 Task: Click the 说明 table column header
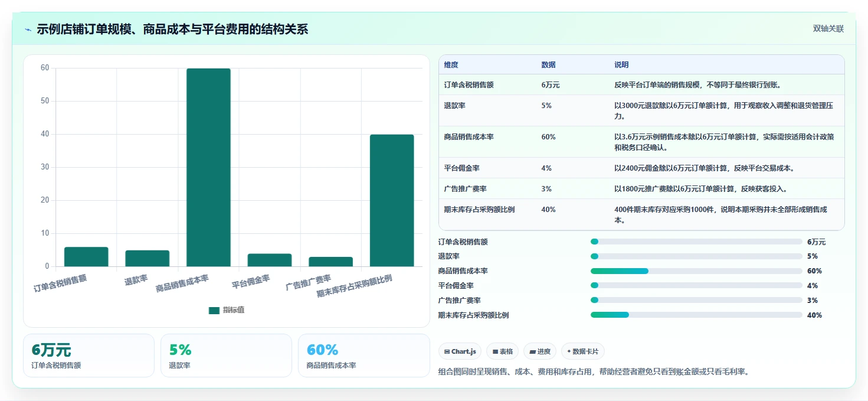click(x=621, y=65)
